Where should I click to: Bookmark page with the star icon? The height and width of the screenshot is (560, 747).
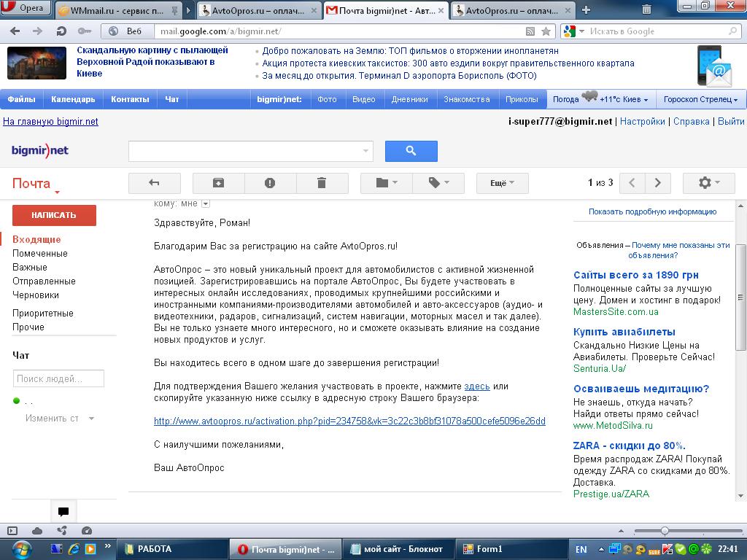546,31
